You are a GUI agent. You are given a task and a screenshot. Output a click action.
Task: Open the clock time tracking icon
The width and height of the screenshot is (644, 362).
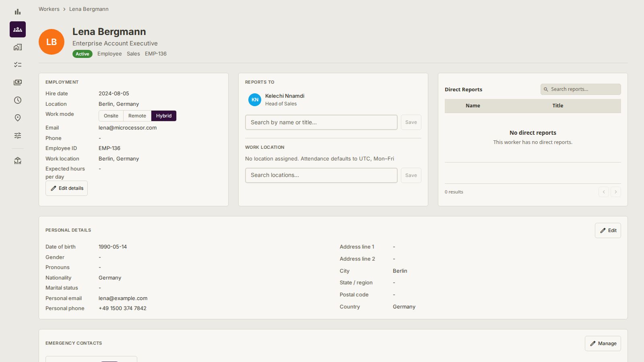(x=18, y=100)
